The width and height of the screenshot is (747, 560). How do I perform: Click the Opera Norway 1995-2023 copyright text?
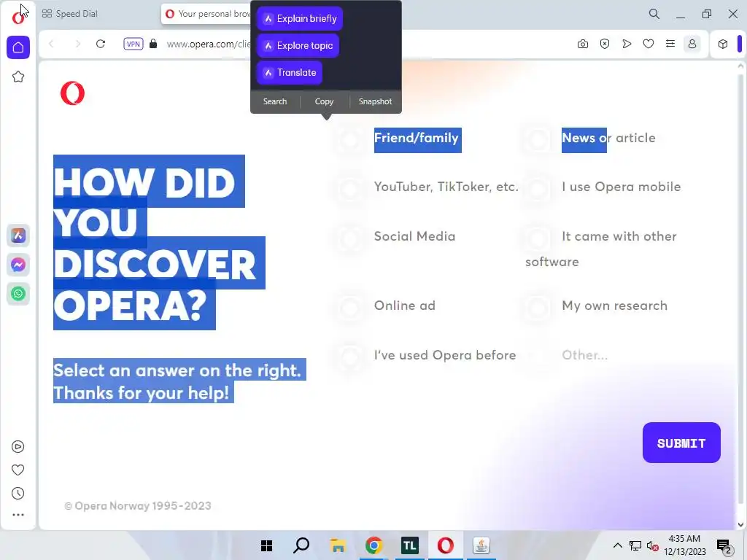click(138, 506)
